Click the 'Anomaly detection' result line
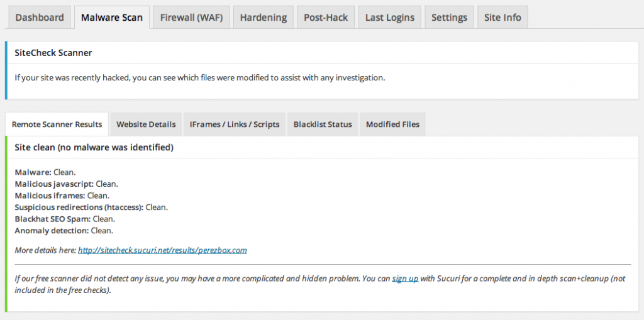 pos(64,231)
